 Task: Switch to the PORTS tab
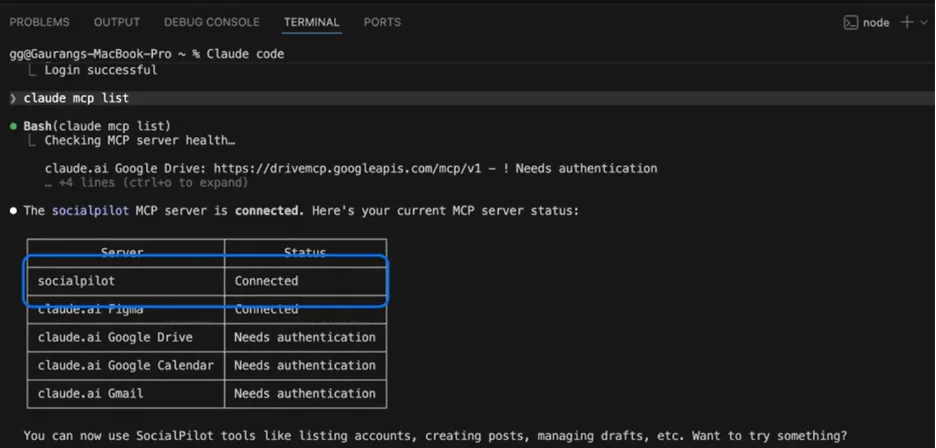coord(382,22)
